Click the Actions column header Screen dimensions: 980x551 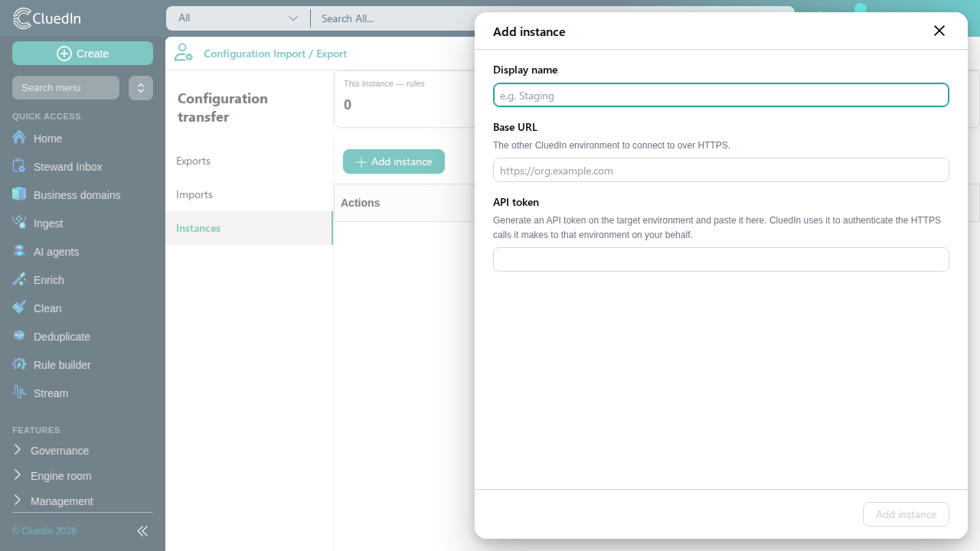click(x=361, y=203)
